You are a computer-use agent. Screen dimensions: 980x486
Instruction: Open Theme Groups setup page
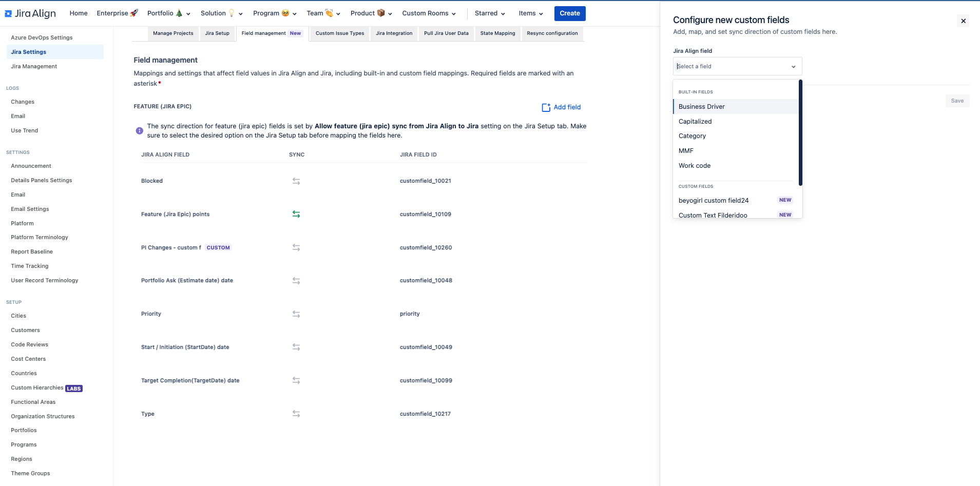[x=30, y=473]
